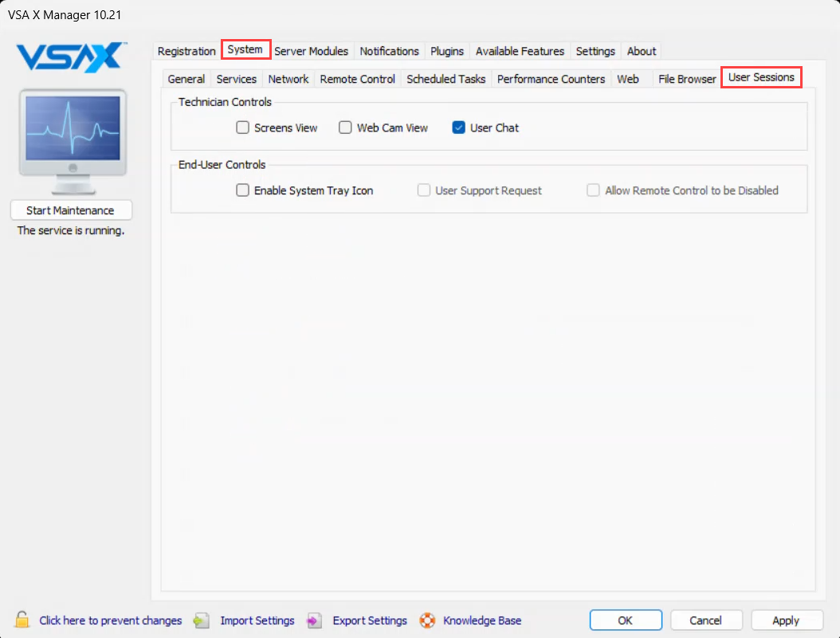Click the VSA X Manager 10.21 title
840x638 pixels.
[65, 15]
